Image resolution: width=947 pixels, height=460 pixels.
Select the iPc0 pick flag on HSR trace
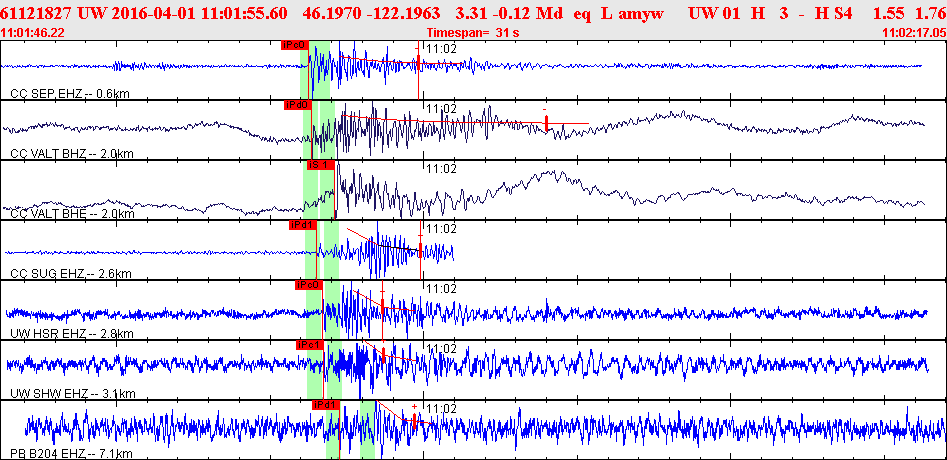pyautogui.click(x=309, y=285)
